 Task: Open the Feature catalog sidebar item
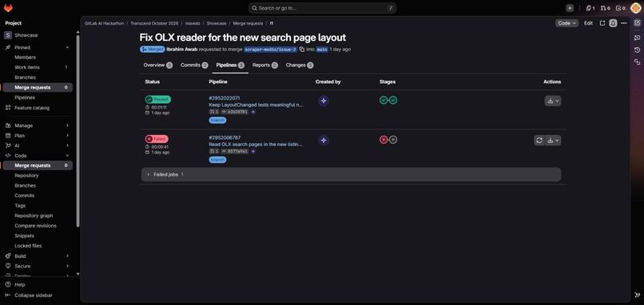tap(38, 108)
